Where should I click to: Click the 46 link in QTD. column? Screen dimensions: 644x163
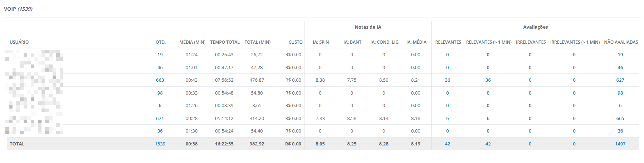pos(160,67)
